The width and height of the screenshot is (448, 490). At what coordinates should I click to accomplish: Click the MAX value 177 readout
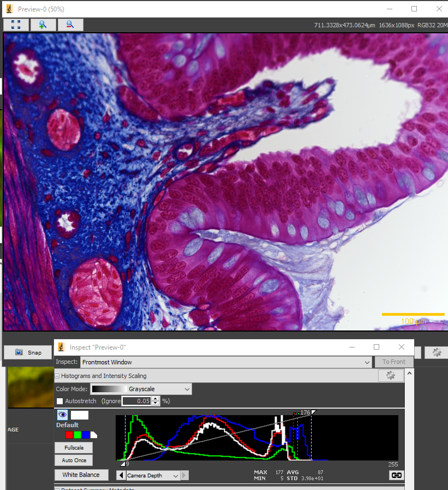279,472
